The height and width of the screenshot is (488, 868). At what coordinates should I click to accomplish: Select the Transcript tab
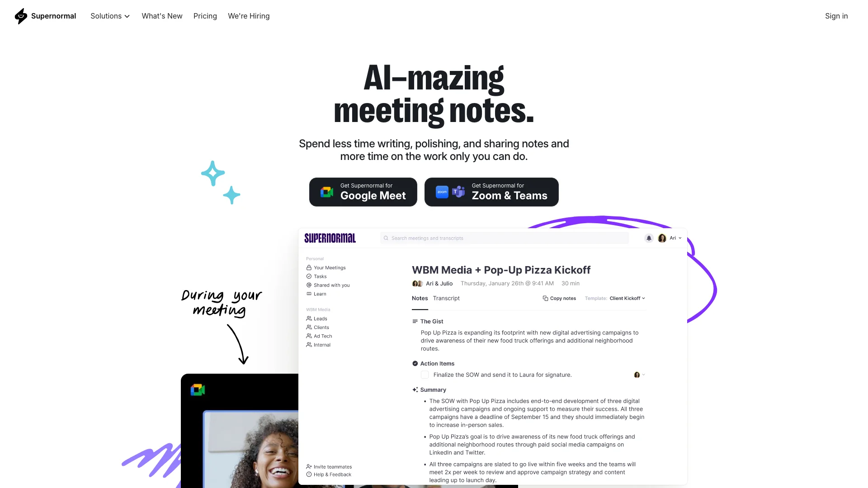pos(446,298)
